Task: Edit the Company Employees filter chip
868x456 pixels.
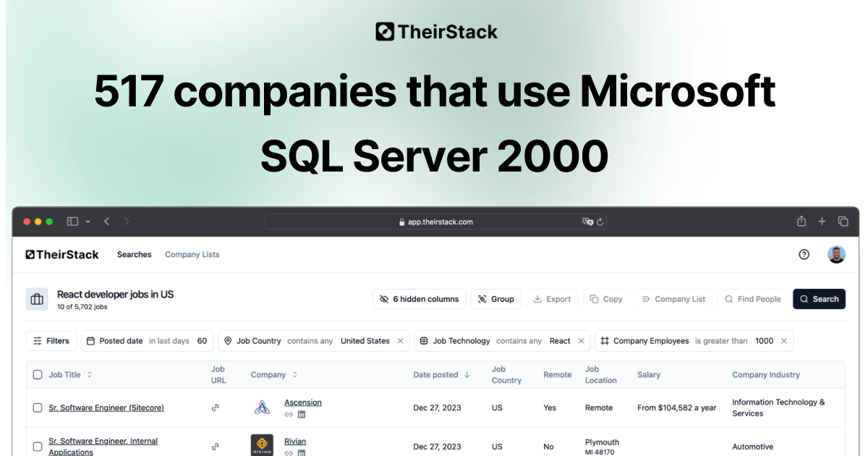Action: pyautogui.click(x=694, y=341)
